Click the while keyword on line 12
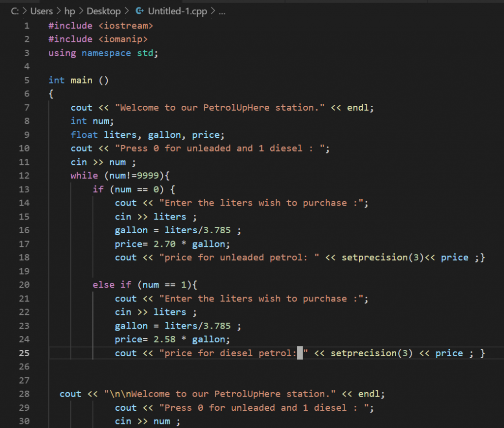Viewport: 504px width, 428px height. (x=84, y=176)
